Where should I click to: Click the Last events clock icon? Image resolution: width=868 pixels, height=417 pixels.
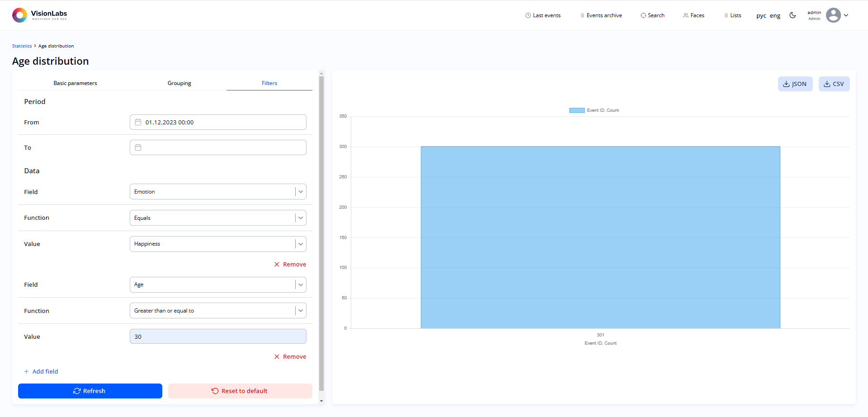(x=528, y=15)
